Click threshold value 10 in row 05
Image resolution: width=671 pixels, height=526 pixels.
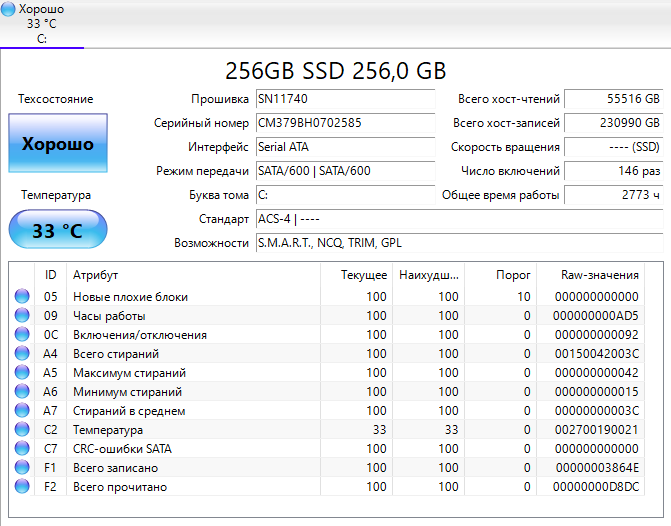(524, 296)
